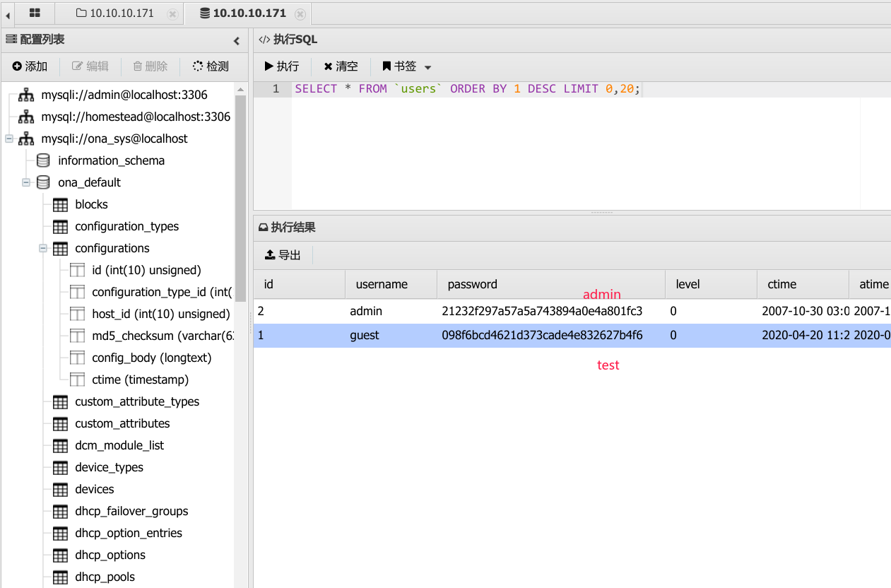
Task: Click the mysqli://admin connection network icon
Action: click(26, 95)
